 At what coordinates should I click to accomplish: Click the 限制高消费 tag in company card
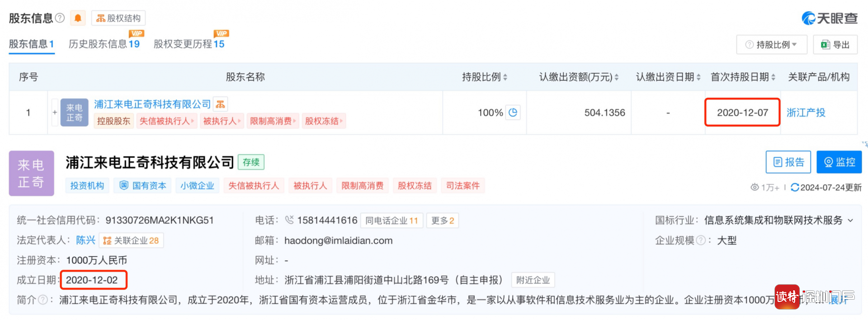[363, 186]
